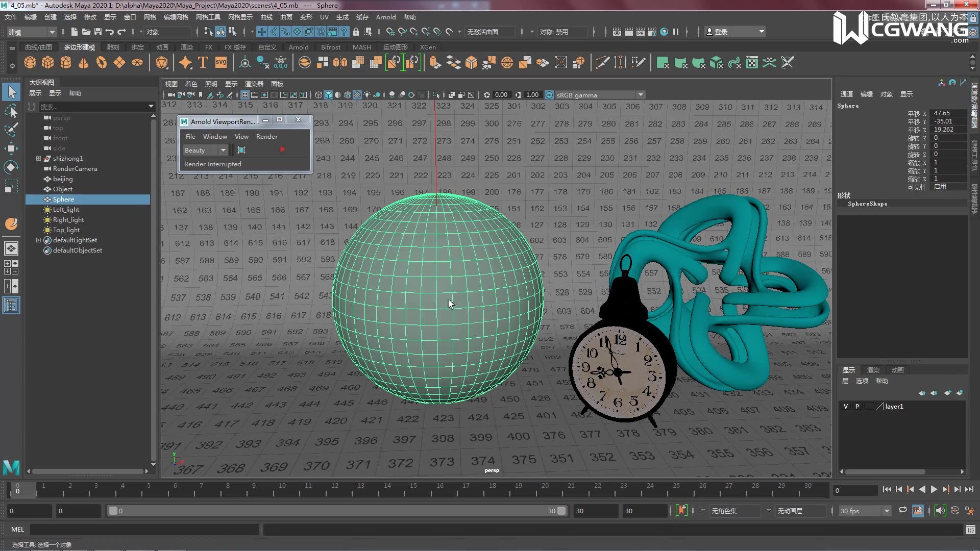Toggle layer1 playback P box
Screen dimensions: 980x551
857,407
